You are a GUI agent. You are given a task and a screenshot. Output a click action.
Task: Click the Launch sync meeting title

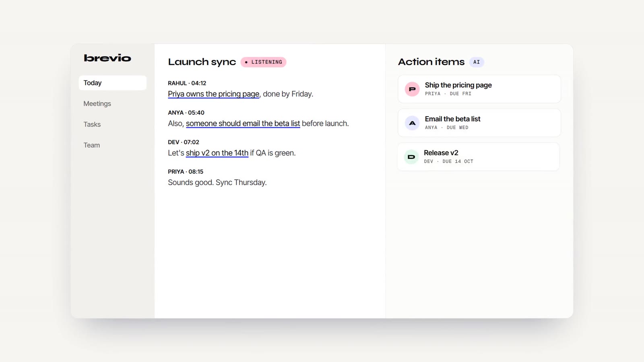[x=202, y=62]
